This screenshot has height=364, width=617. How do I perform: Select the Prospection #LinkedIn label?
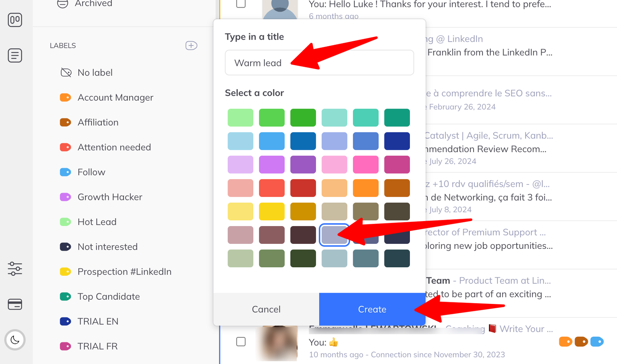coord(116,272)
